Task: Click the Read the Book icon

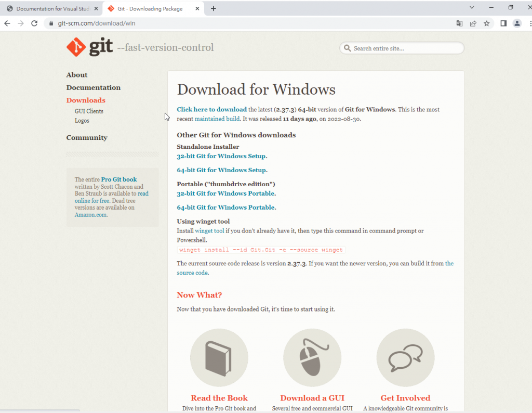Action: [x=219, y=357]
